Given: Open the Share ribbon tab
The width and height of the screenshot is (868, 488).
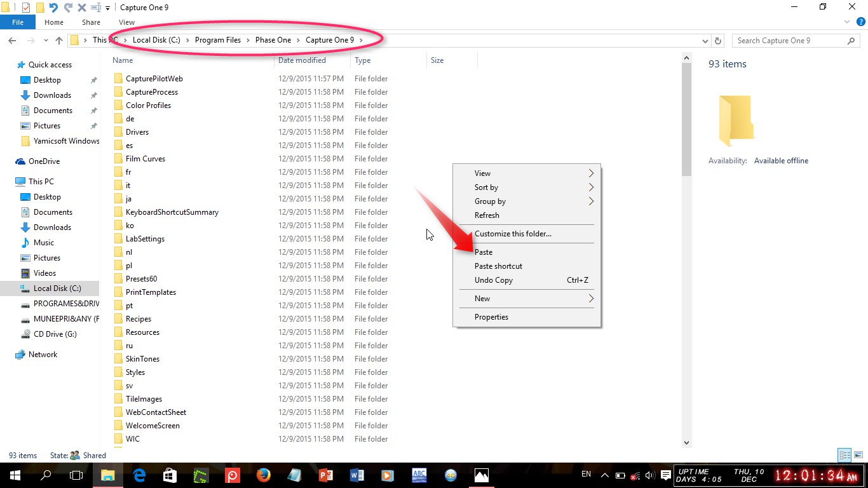Looking at the screenshot, I should click(x=91, y=22).
